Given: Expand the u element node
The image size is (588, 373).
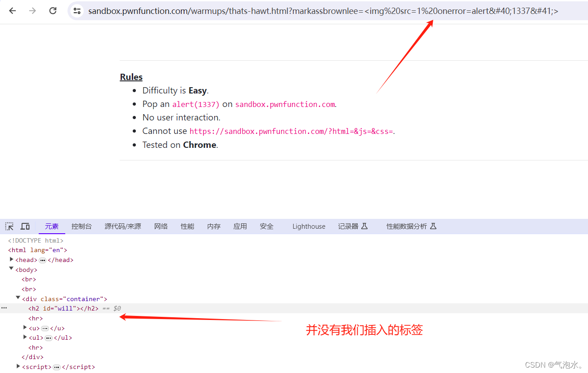Looking at the screenshot, I should 25,327.
